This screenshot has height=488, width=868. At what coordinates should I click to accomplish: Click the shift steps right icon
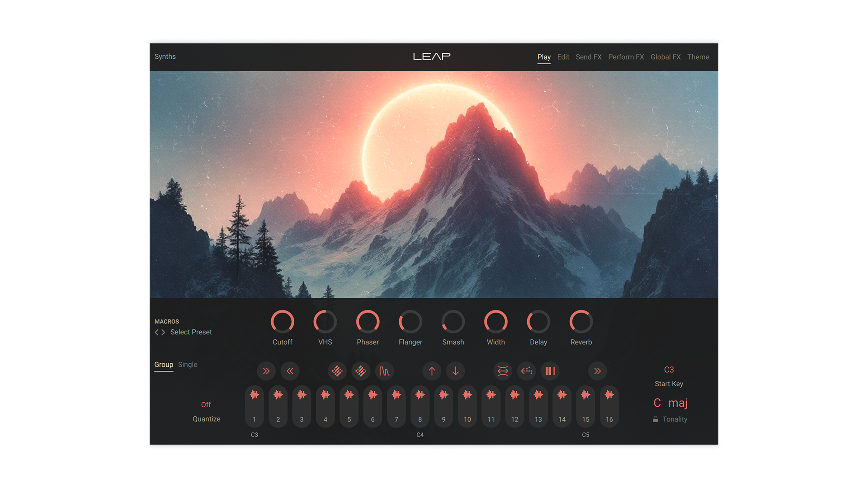click(266, 371)
